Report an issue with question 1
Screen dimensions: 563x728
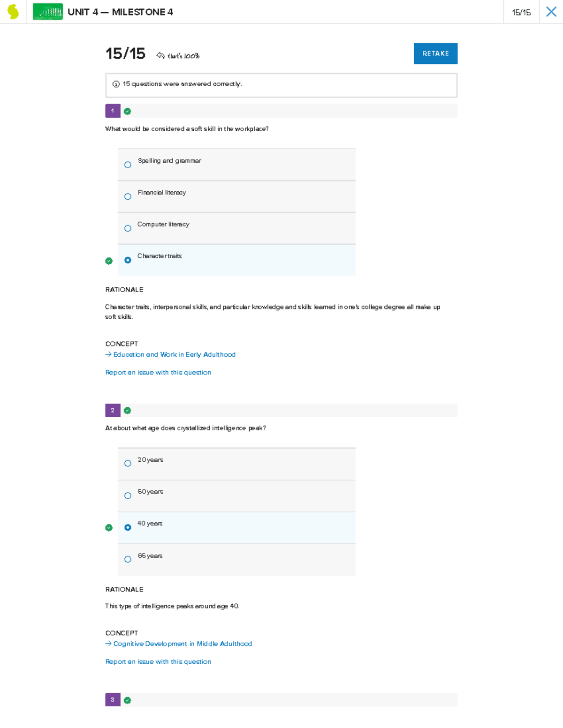click(158, 373)
